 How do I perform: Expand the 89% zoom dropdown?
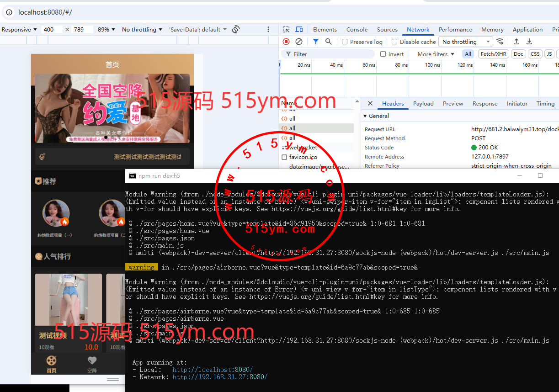[x=106, y=29]
